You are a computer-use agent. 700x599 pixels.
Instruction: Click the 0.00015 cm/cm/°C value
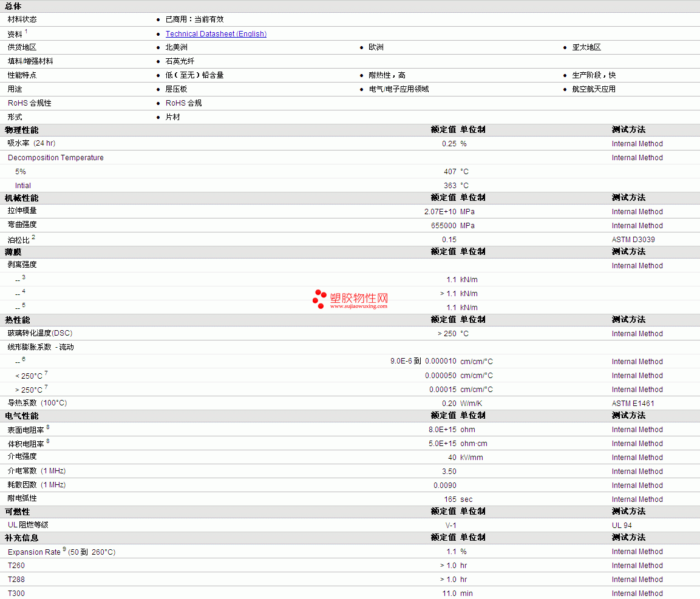point(461,390)
